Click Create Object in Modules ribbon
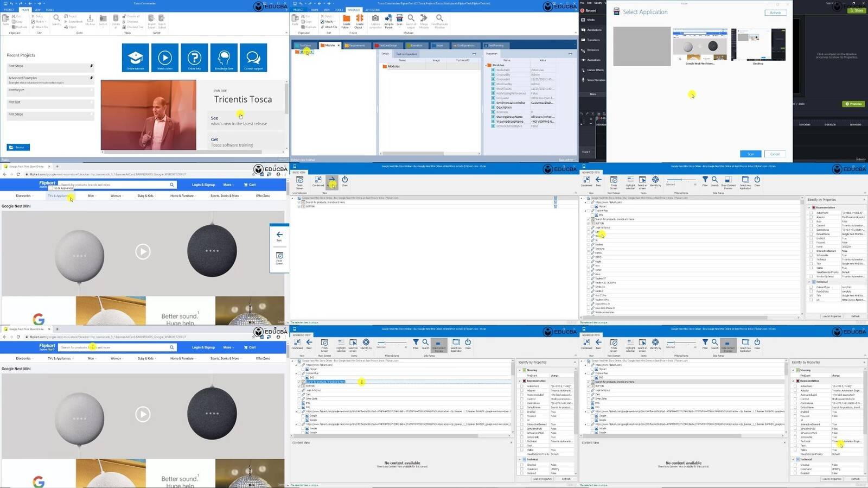The width and height of the screenshot is (868, 488). click(359, 21)
